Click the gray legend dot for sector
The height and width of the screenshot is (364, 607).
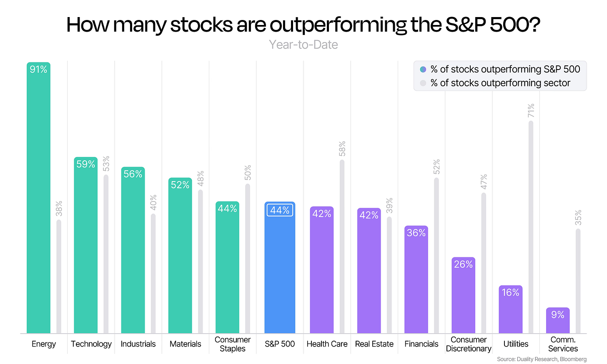(x=423, y=83)
